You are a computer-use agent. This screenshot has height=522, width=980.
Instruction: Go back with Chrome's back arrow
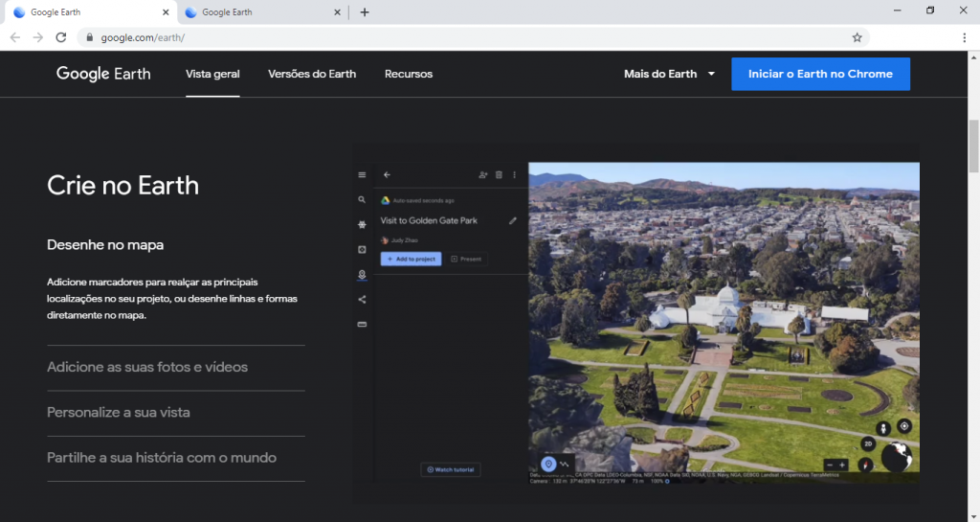pos(15,37)
